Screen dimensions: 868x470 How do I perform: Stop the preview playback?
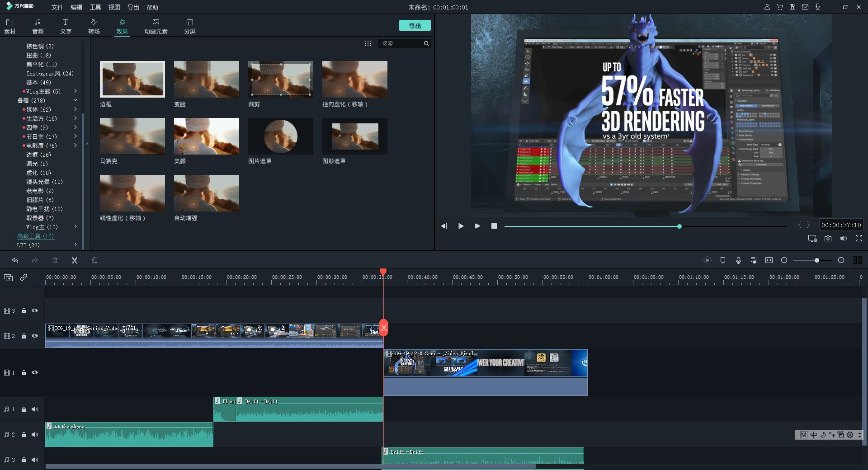tap(494, 226)
